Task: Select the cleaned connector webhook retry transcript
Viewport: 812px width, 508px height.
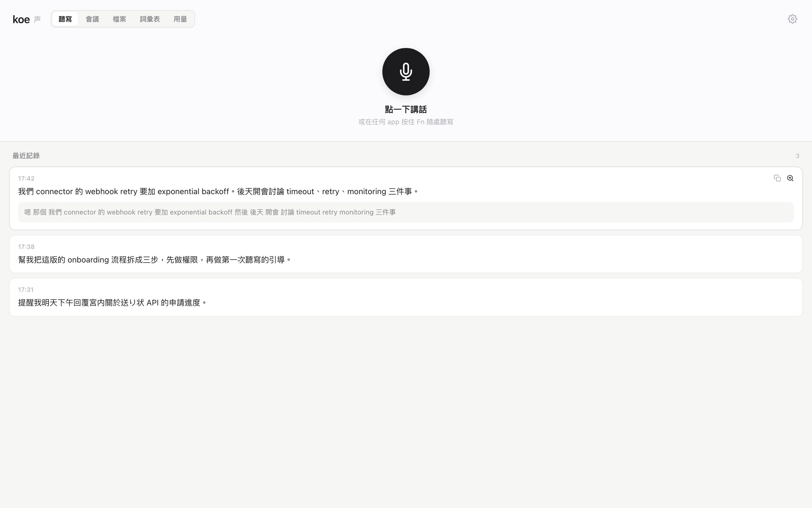Action: 219,192
